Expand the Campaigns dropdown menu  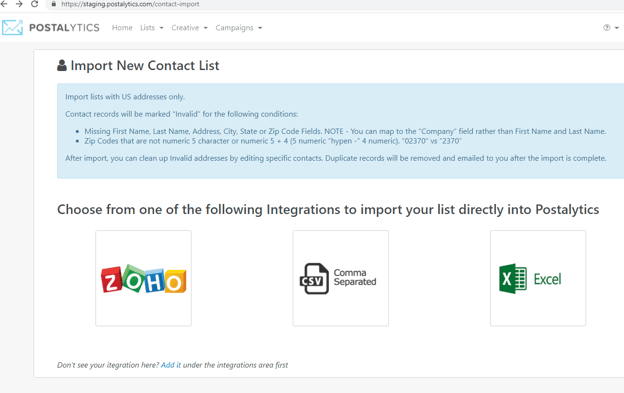tap(239, 27)
